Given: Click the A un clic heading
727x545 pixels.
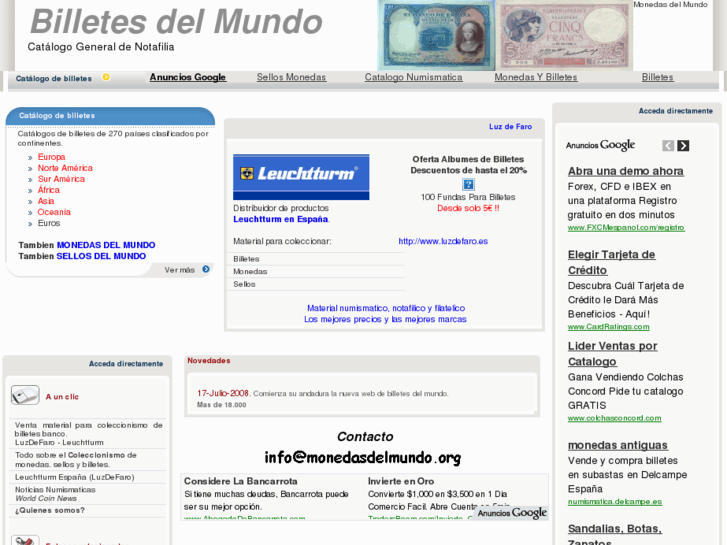Looking at the screenshot, I should [x=62, y=397].
